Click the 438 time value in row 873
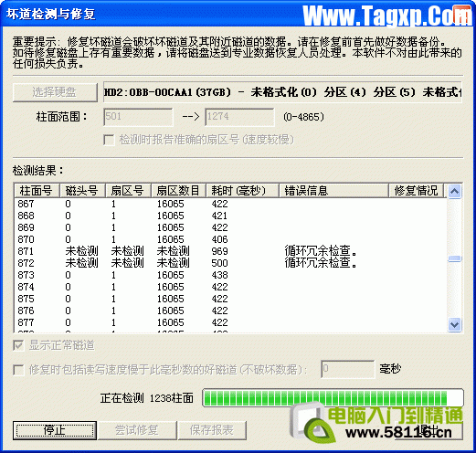This screenshot has width=476, height=453. [x=219, y=275]
